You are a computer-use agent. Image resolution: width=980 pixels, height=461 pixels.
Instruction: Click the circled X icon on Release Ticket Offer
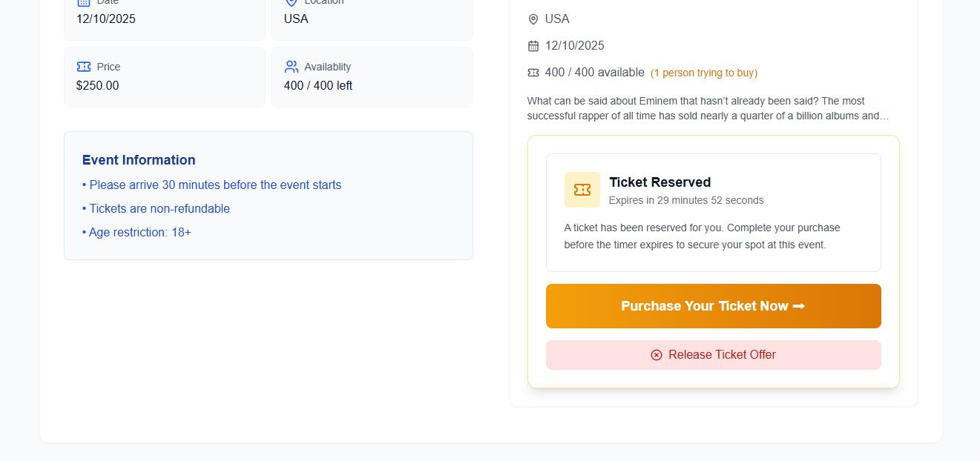click(657, 355)
